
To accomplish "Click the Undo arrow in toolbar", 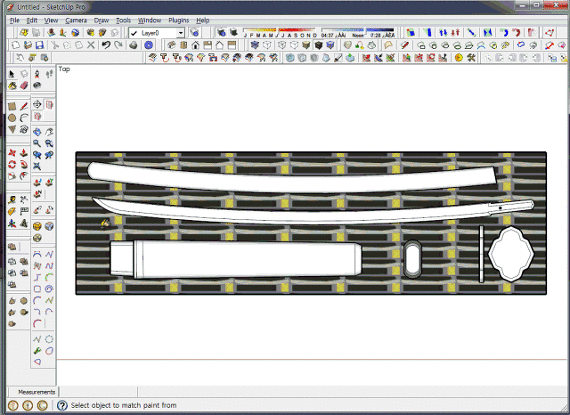I will coord(106,45).
